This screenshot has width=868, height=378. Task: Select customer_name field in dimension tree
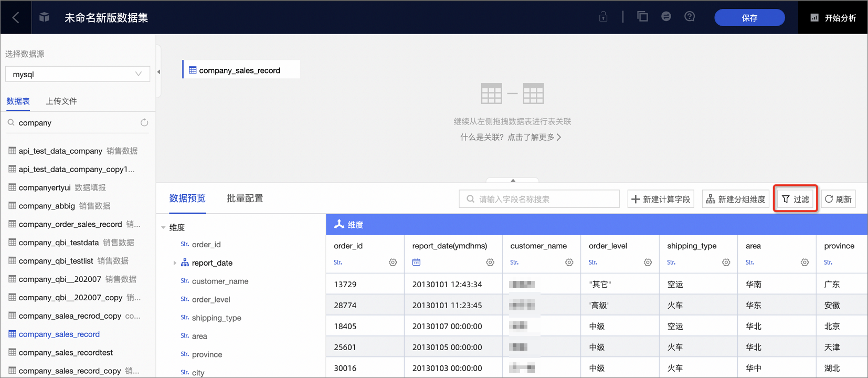[220, 281]
